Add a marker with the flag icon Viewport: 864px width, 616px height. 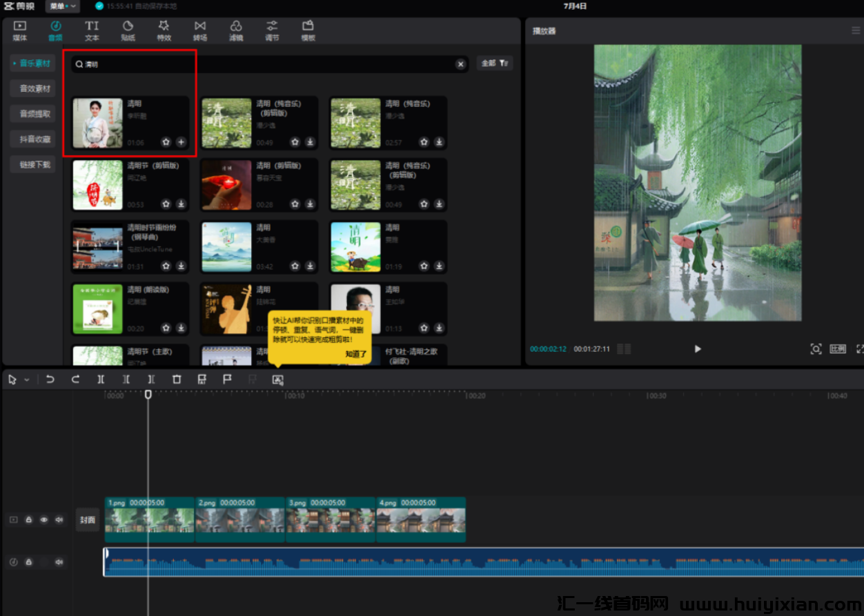(x=227, y=379)
